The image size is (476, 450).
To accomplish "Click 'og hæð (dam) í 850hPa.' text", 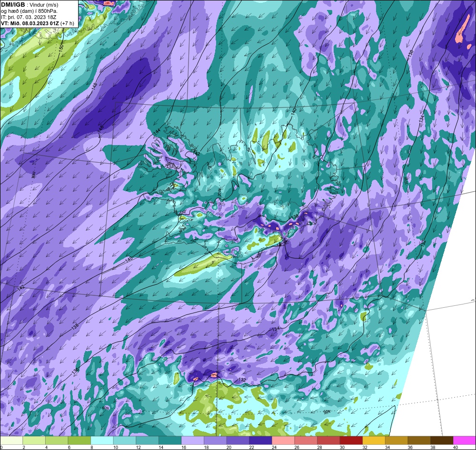I will 30,11.
